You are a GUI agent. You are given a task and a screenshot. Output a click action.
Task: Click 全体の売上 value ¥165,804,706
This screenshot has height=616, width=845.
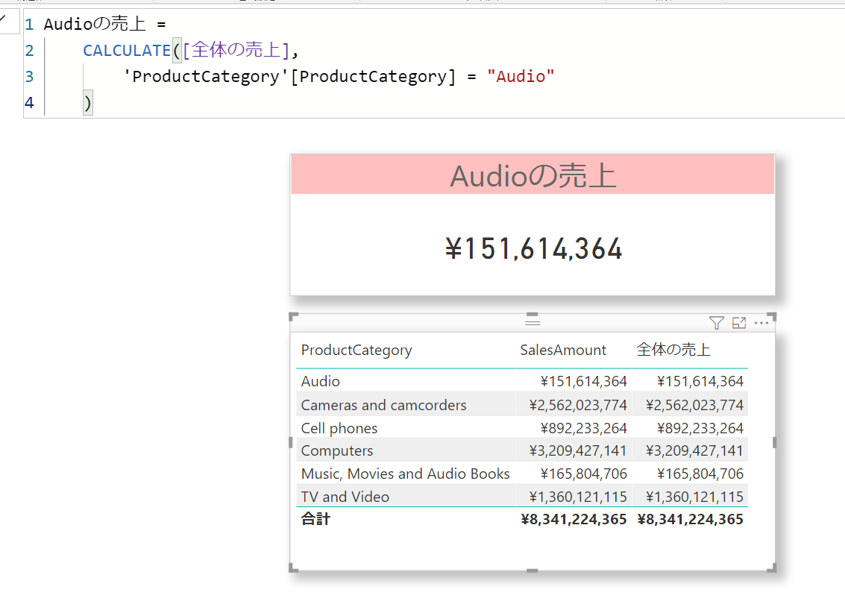tap(700, 474)
